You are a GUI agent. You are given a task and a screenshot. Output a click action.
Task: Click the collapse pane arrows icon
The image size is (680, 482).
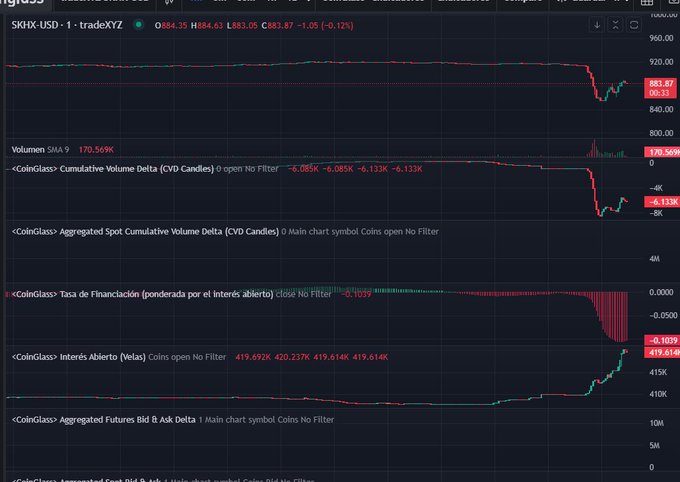pyautogui.click(x=615, y=25)
